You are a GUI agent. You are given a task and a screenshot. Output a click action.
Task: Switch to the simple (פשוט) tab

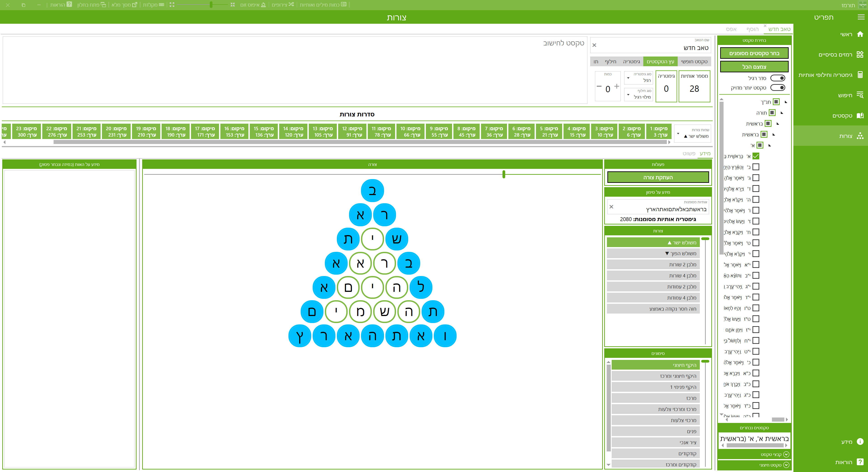coord(689,154)
